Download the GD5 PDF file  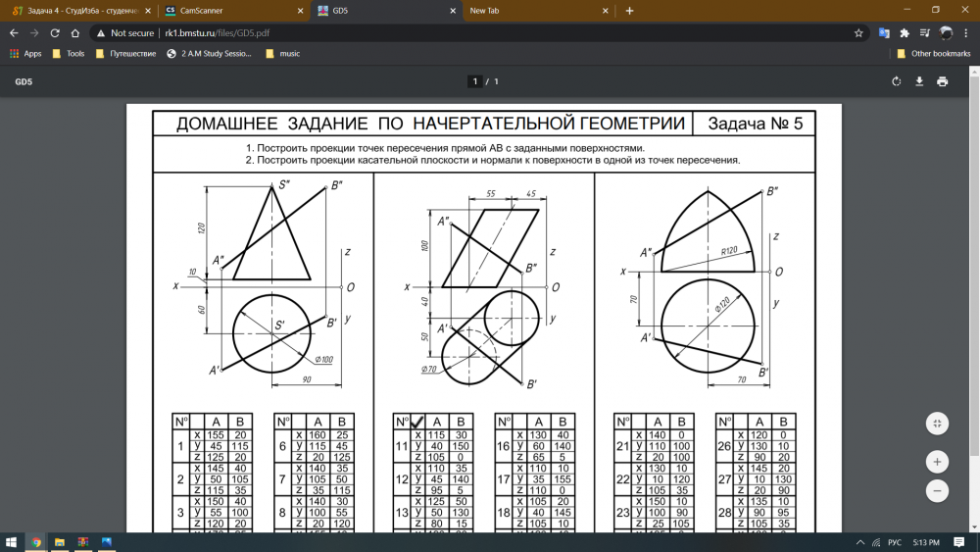point(919,81)
